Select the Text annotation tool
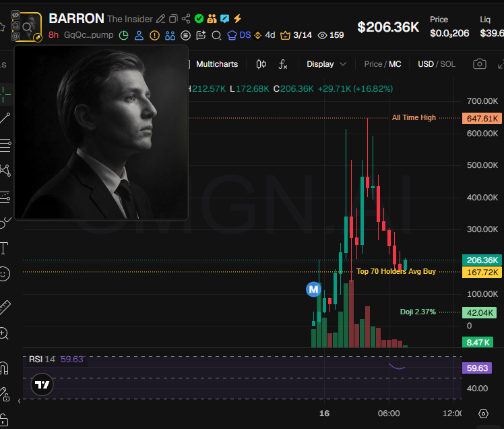The height and width of the screenshot is (429, 504). (x=4, y=248)
